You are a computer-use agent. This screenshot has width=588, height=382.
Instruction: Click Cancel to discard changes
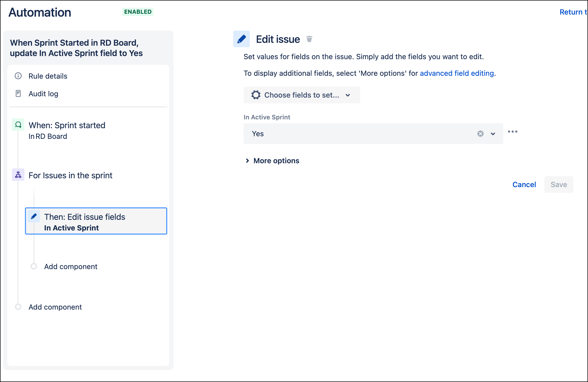coord(524,185)
